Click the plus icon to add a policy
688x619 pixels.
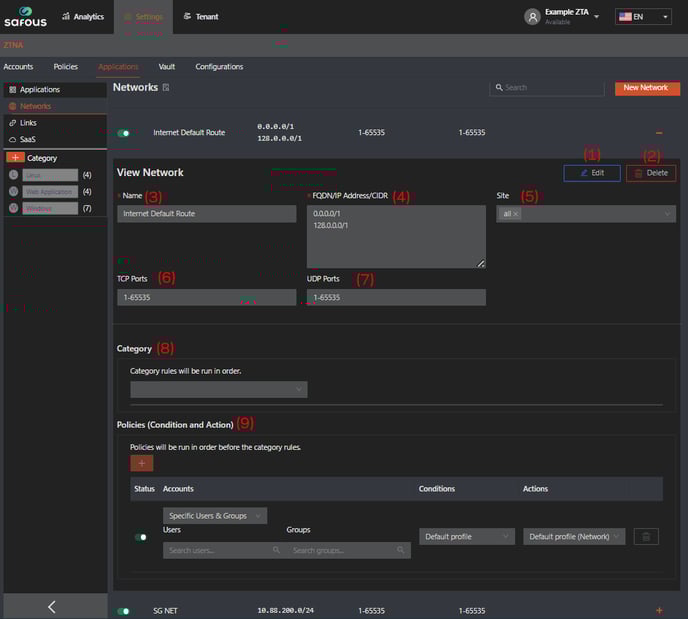142,463
